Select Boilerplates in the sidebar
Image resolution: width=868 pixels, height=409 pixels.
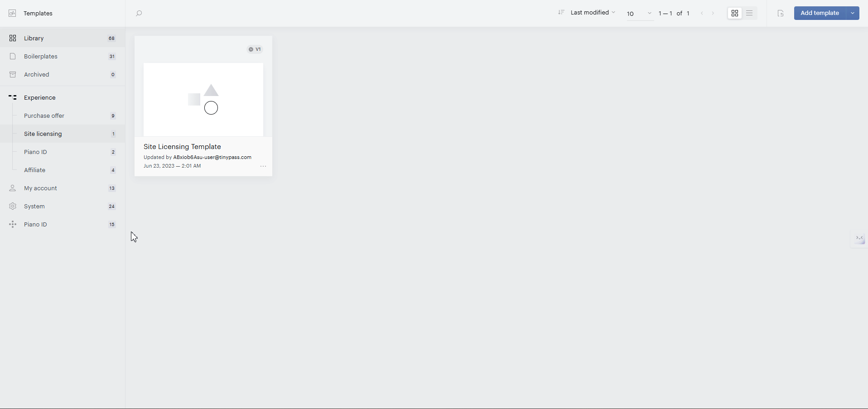point(63,56)
